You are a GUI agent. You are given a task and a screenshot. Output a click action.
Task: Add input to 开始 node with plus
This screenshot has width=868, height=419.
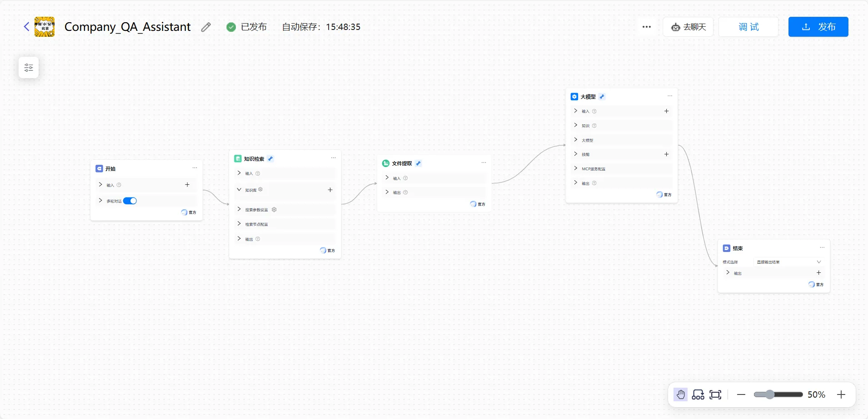(x=187, y=185)
